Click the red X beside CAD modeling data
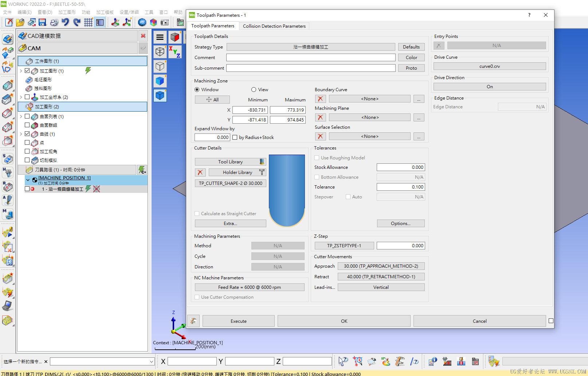 coord(143,36)
